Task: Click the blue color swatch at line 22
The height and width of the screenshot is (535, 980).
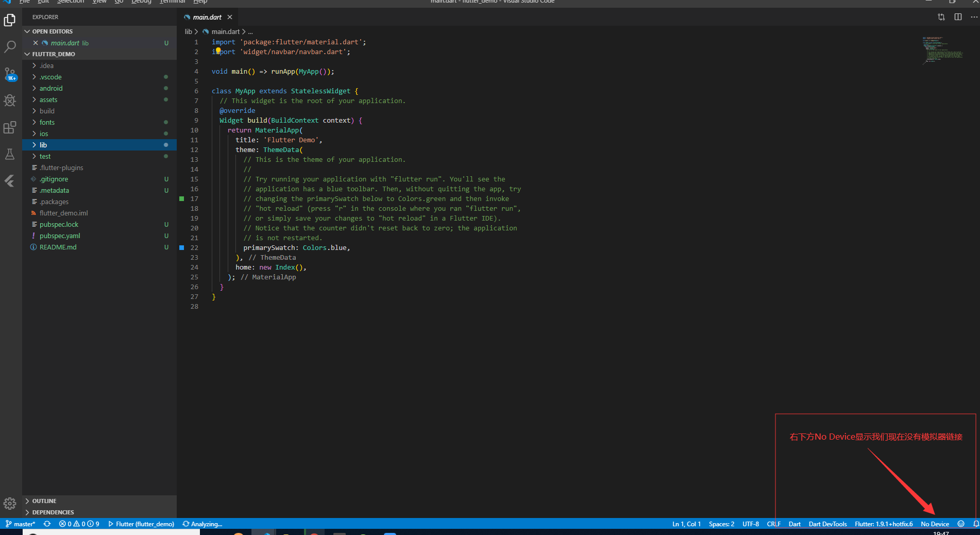Action: coord(181,248)
